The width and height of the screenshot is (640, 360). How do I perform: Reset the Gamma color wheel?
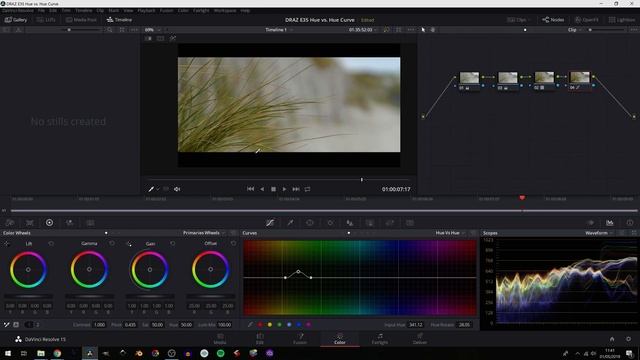pos(112,243)
